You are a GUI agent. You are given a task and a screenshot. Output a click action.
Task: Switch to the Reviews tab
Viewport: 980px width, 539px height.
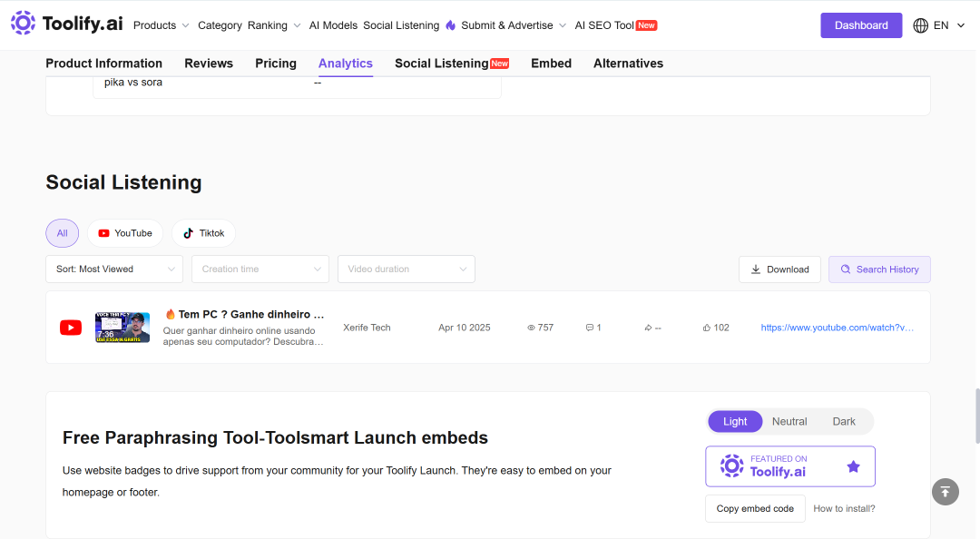click(x=209, y=64)
